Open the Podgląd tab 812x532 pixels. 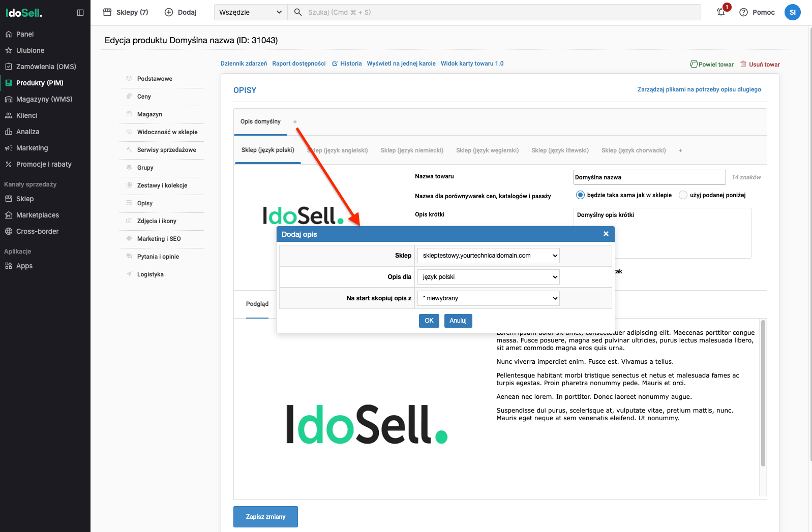[x=257, y=304]
